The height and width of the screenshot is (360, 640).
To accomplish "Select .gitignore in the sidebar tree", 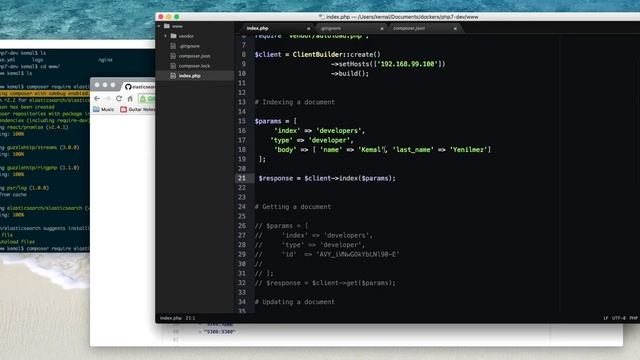I will pos(189,46).
